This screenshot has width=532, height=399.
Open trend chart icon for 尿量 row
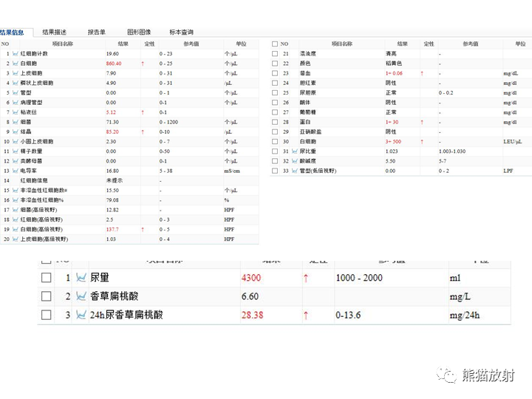pos(81,278)
